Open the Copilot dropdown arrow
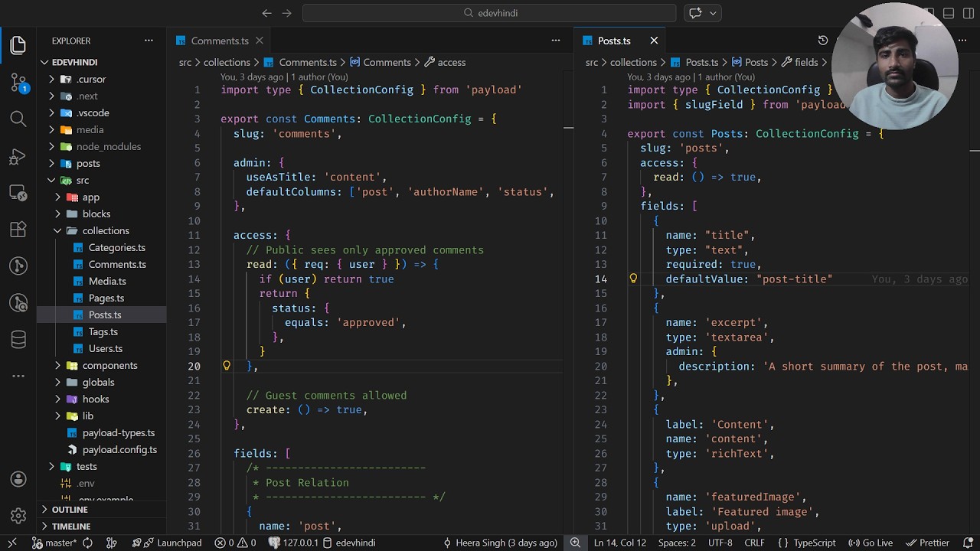The width and height of the screenshot is (980, 551). (x=714, y=13)
